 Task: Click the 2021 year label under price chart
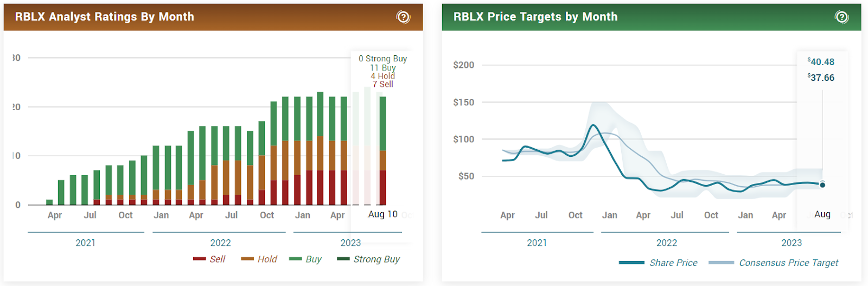pyautogui.click(x=537, y=243)
